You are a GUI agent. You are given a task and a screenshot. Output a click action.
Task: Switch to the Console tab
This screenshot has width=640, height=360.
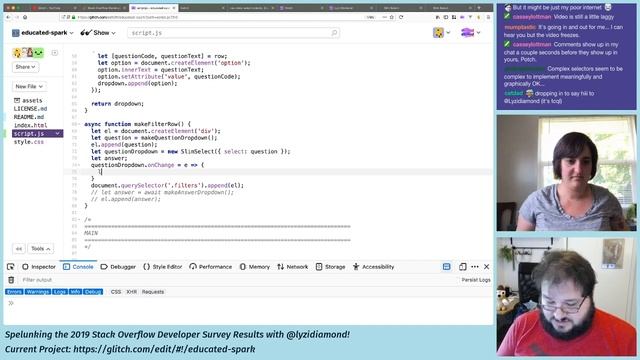tap(78, 267)
